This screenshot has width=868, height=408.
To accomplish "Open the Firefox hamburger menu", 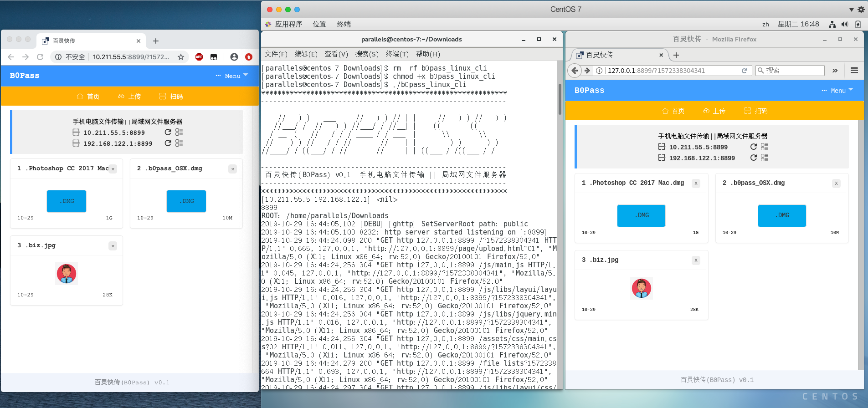I will point(854,71).
